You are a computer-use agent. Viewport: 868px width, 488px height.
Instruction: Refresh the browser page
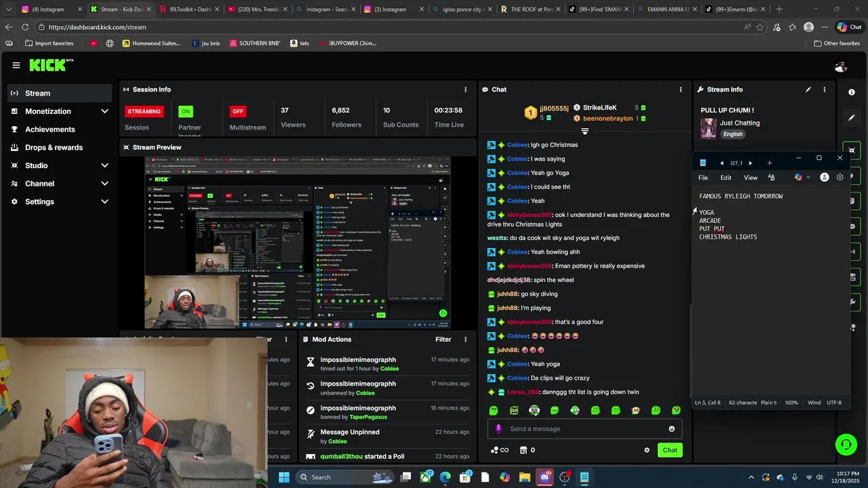tap(25, 27)
